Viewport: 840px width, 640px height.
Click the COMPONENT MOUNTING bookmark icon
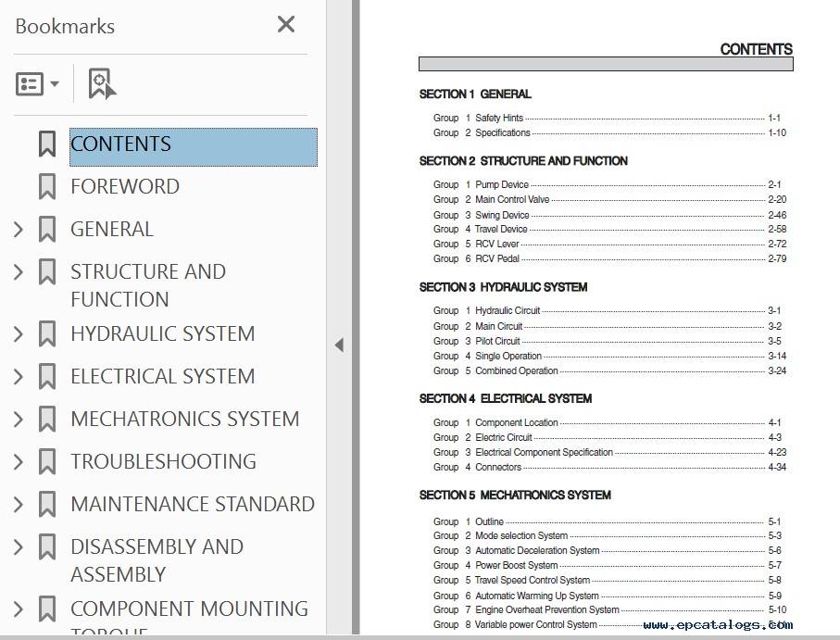tap(47, 609)
